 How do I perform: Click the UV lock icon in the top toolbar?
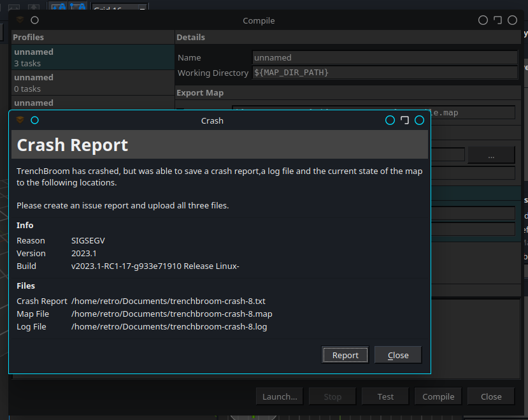point(78,6)
